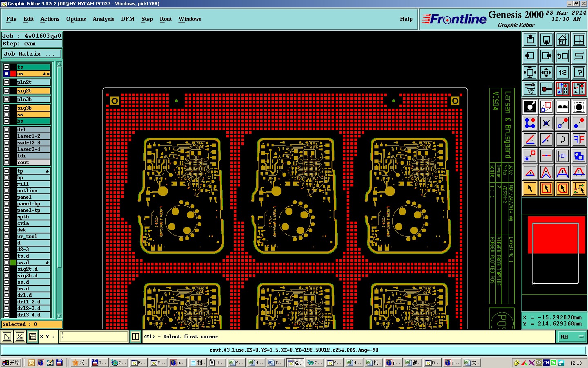Click the exclamation mark icon beside XY field
This screenshot has height=368, width=588.
pyautogui.click(x=136, y=337)
